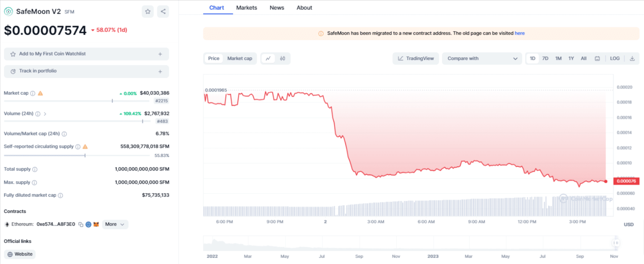Click the $40,030,386 market cap value
This screenshot has width=644, height=264.
coord(154,93)
